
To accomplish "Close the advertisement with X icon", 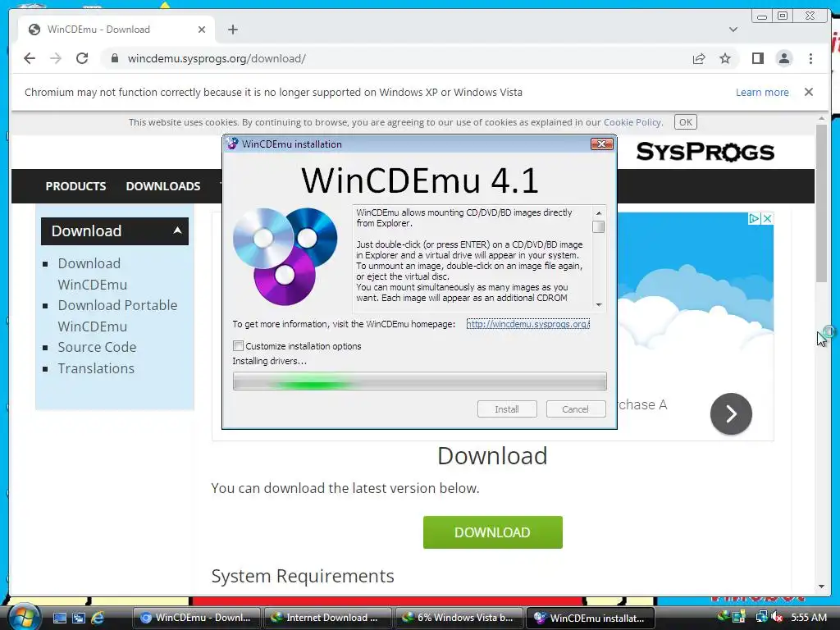I will pos(767,218).
